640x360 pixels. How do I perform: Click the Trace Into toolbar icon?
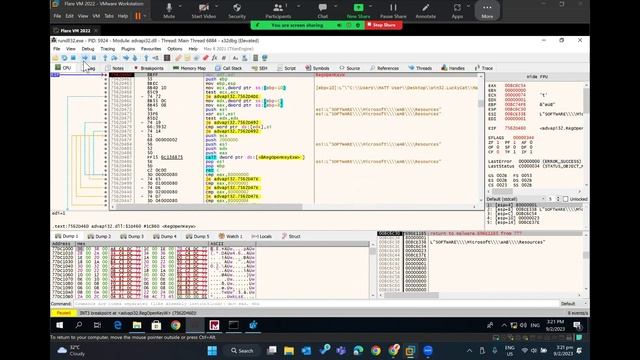(x=126, y=58)
